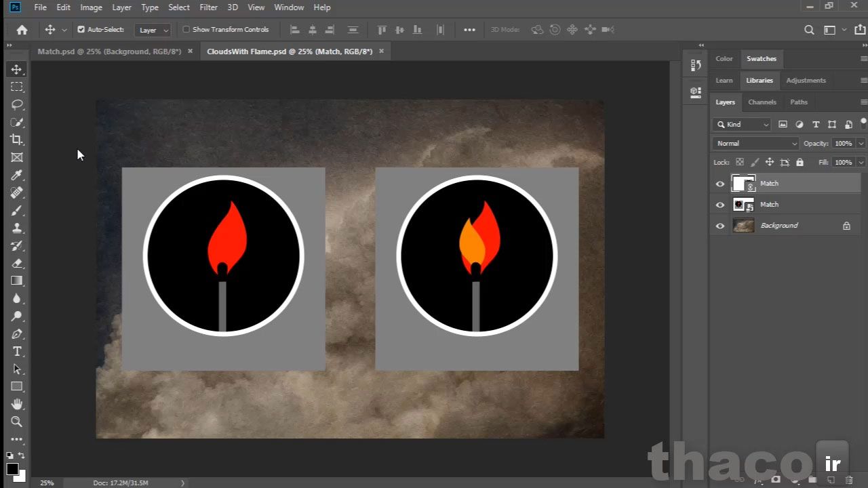Expand the layer Opacity dropdown arrow
The height and width of the screenshot is (488, 868).
coord(861,144)
